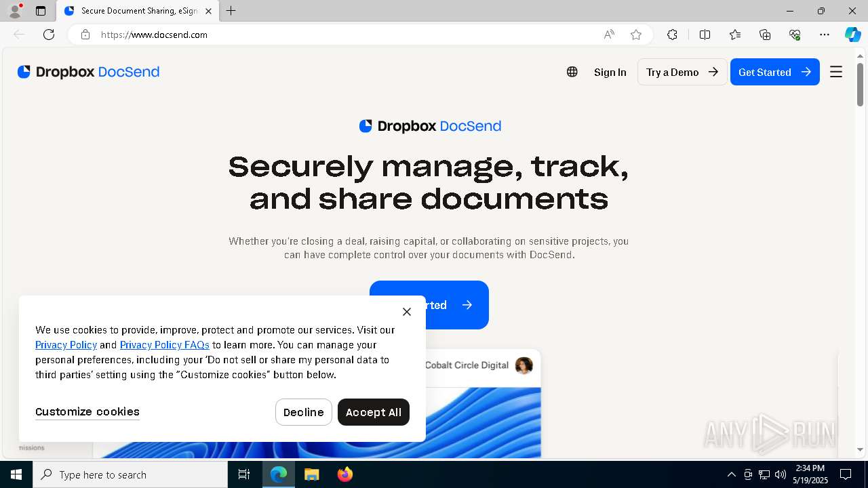Open the Favorites list

[x=735, y=35]
